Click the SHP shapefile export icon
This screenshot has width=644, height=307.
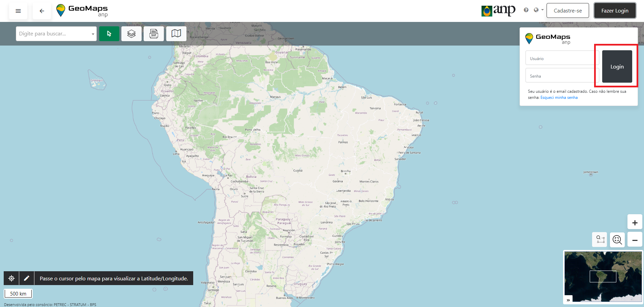pos(154,34)
